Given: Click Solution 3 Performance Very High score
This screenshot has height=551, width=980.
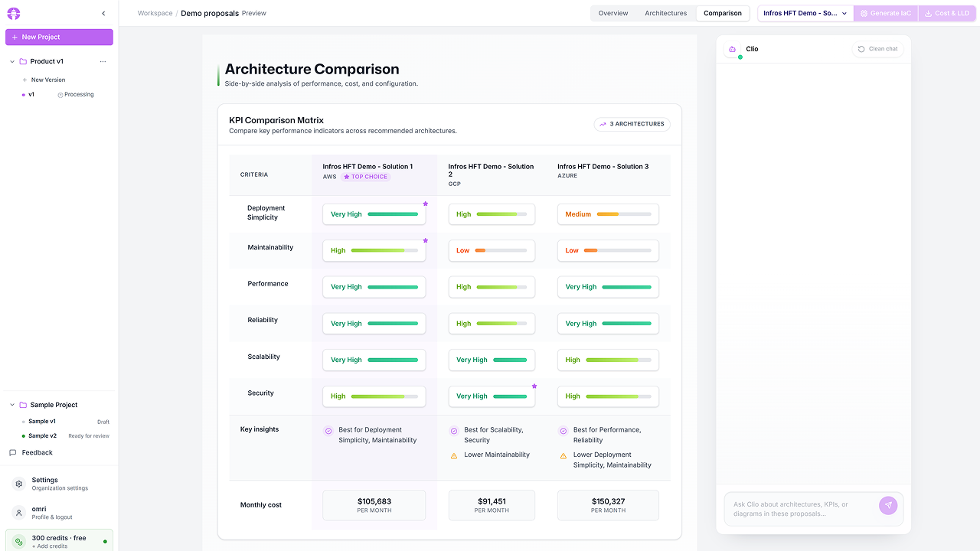Looking at the screenshot, I should tap(608, 287).
